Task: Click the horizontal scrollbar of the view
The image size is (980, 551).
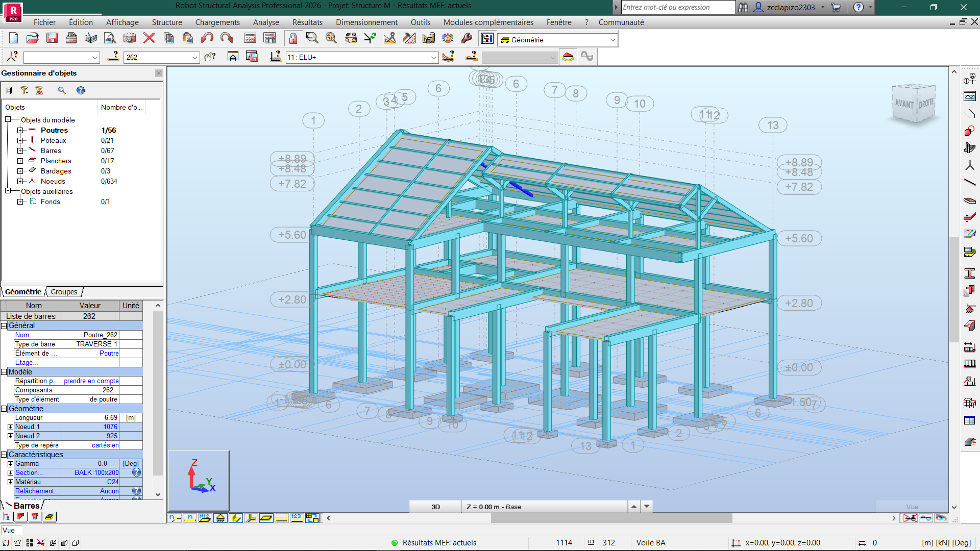Action: click(x=611, y=518)
